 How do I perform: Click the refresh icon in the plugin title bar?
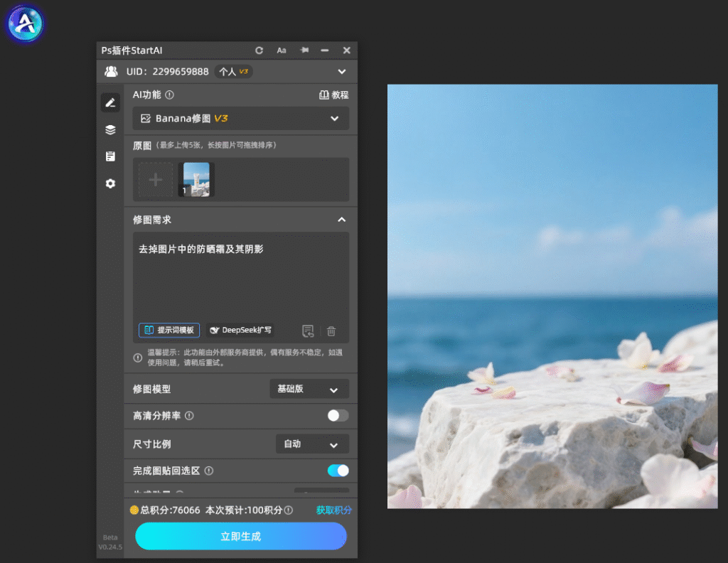pyautogui.click(x=259, y=50)
